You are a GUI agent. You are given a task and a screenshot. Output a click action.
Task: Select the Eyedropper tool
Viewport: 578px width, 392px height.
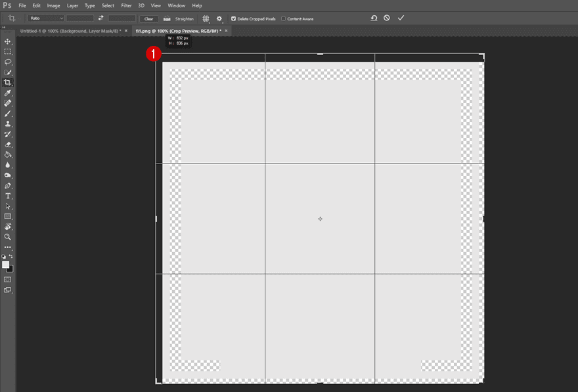tap(7, 93)
